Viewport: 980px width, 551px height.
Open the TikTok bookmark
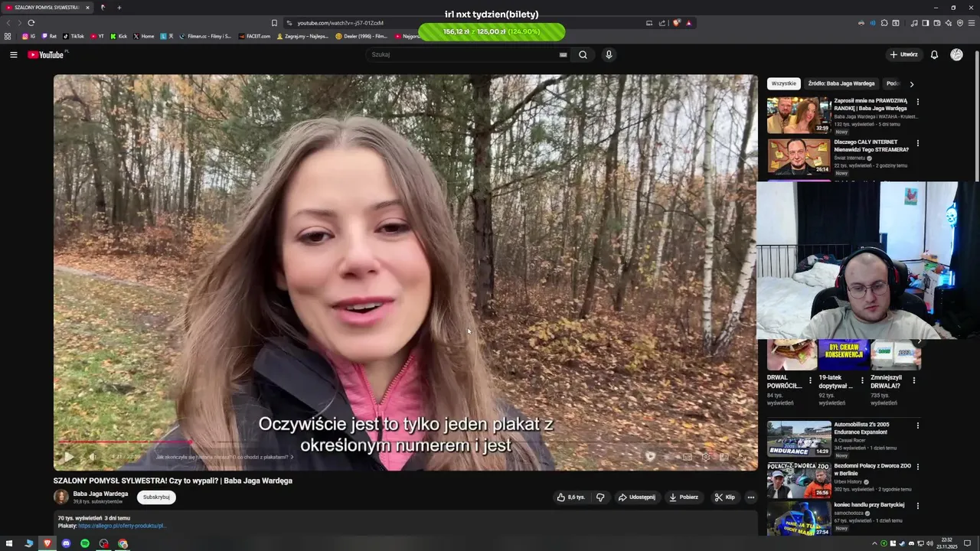coord(73,36)
